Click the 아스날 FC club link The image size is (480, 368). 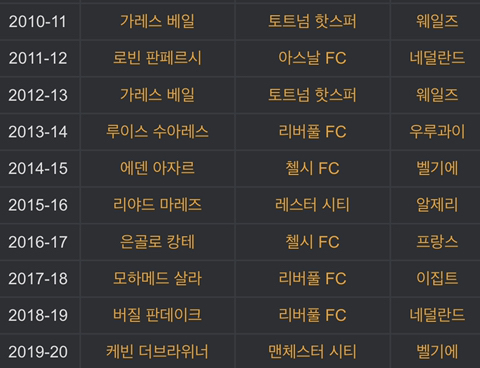coord(312,58)
